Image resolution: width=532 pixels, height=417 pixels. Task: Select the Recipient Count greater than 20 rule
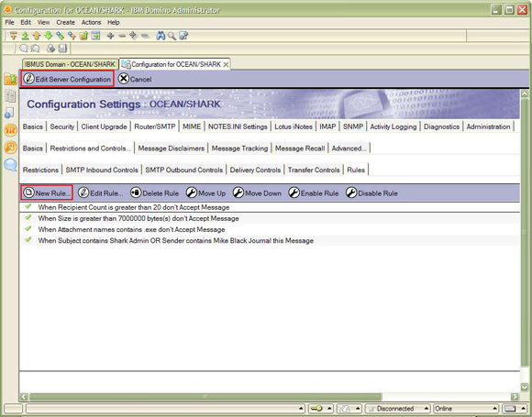[270, 207]
